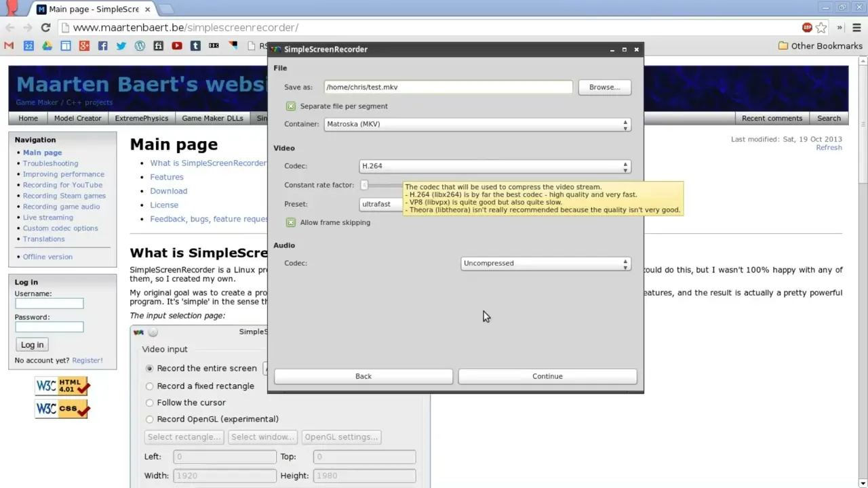Open the Model Creator menu item
Image resolution: width=868 pixels, height=488 pixels.
[x=77, y=118]
